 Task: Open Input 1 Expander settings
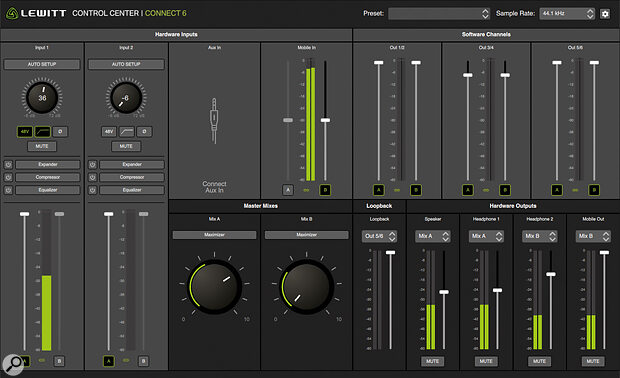48,164
